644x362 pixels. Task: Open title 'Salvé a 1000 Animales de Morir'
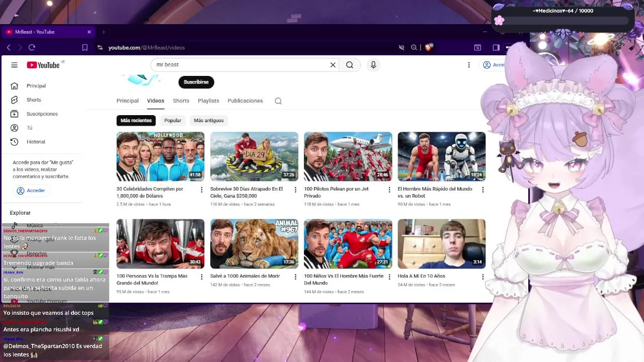coord(245,276)
